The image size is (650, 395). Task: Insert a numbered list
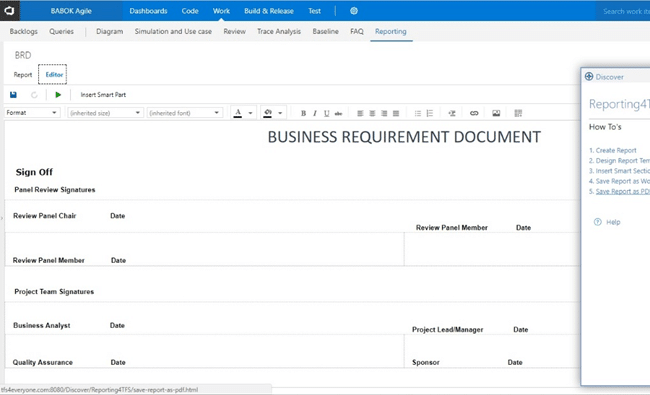pos(430,113)
